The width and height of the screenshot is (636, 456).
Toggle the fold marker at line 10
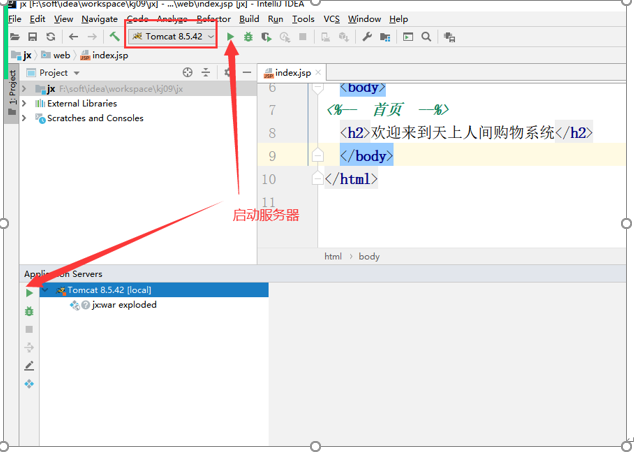pos(318,178)
